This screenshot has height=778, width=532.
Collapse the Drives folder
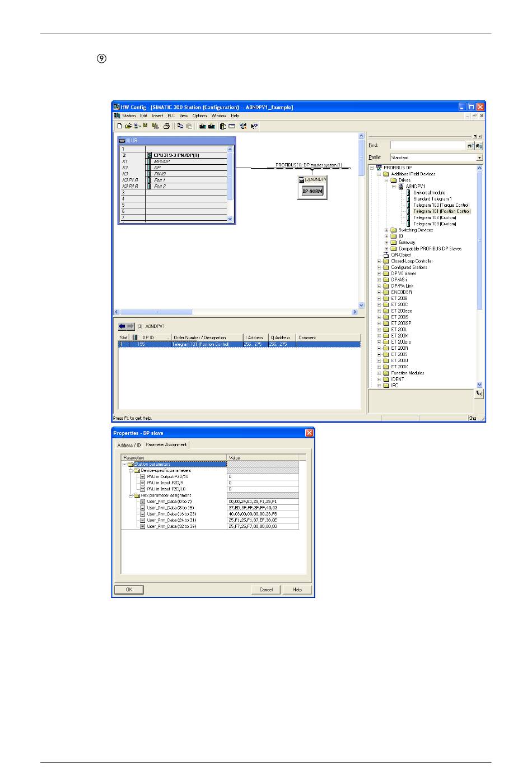[386, 180]
